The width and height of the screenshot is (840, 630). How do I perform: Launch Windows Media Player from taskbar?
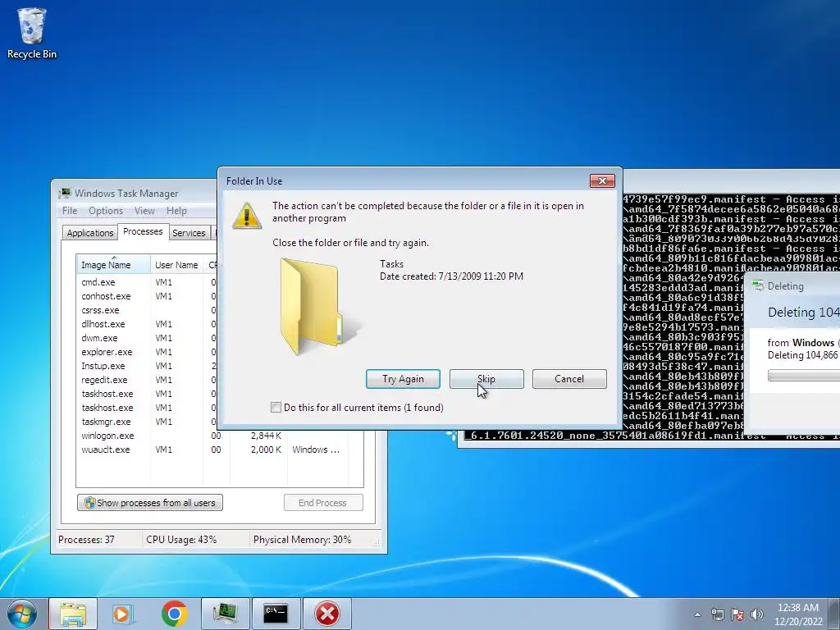coord(123,614)
